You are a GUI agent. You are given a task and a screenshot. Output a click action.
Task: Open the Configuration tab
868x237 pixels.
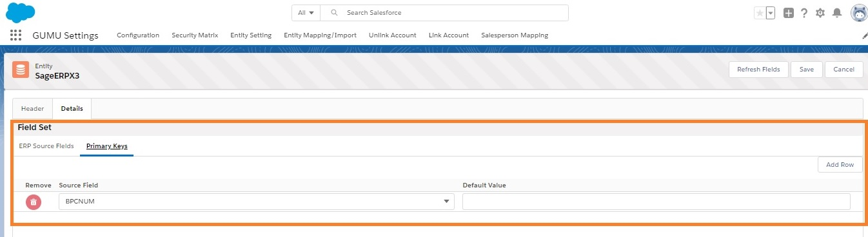point(138,35)
